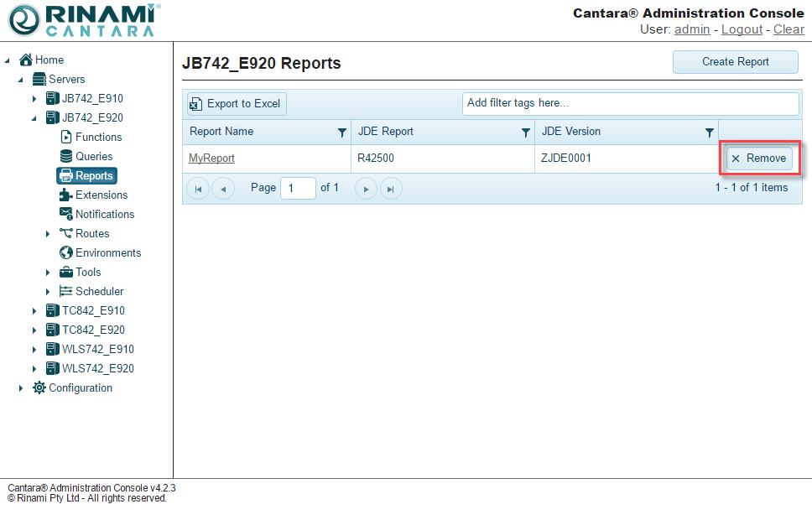Open the JDE Report column filter icon
This screenshot has width=812, height=520.
526,133
